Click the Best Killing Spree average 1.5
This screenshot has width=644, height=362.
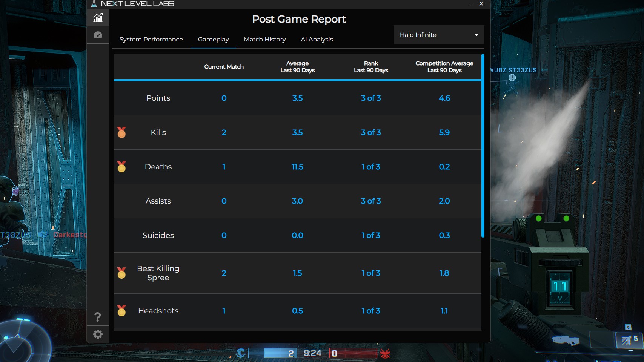(297, 273)
